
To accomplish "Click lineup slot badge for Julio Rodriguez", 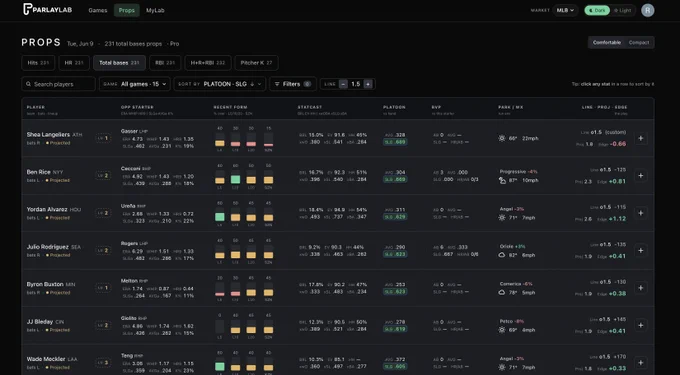I will (x=103, y=250).
